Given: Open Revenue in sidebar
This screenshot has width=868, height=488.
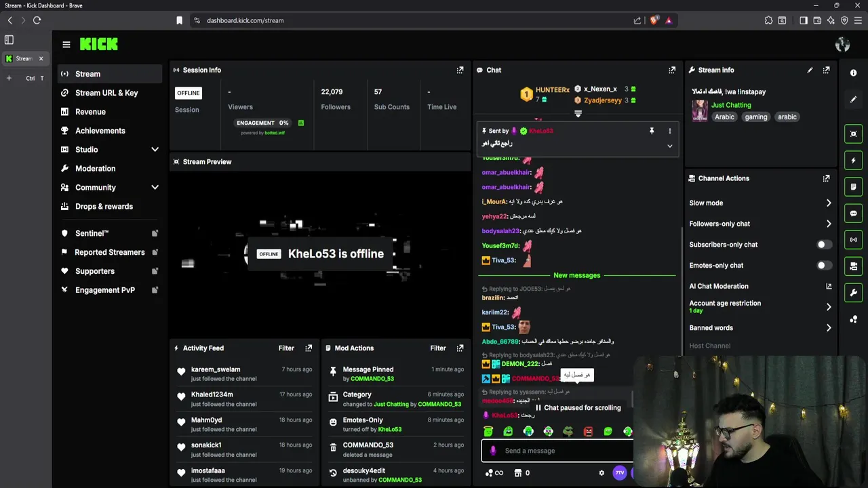Looking at the screenshot, I should (109, 112).
